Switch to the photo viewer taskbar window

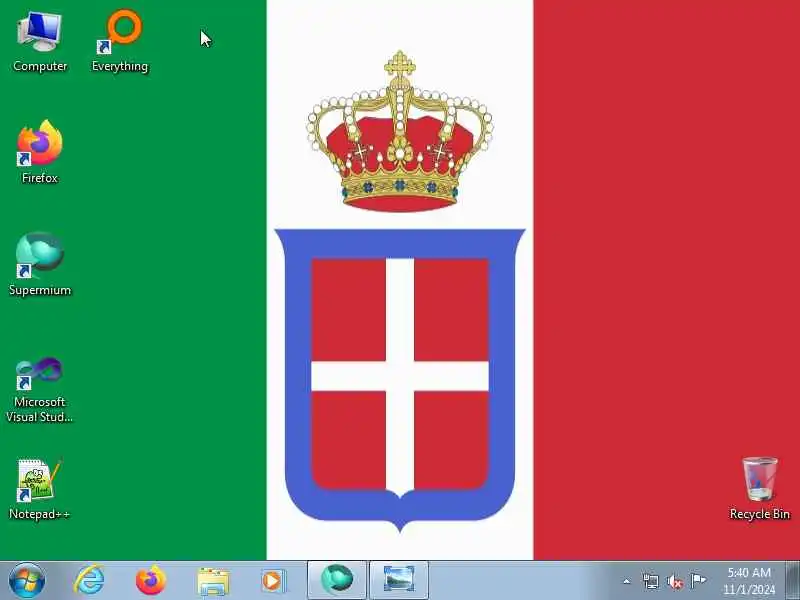pos(398,581)
